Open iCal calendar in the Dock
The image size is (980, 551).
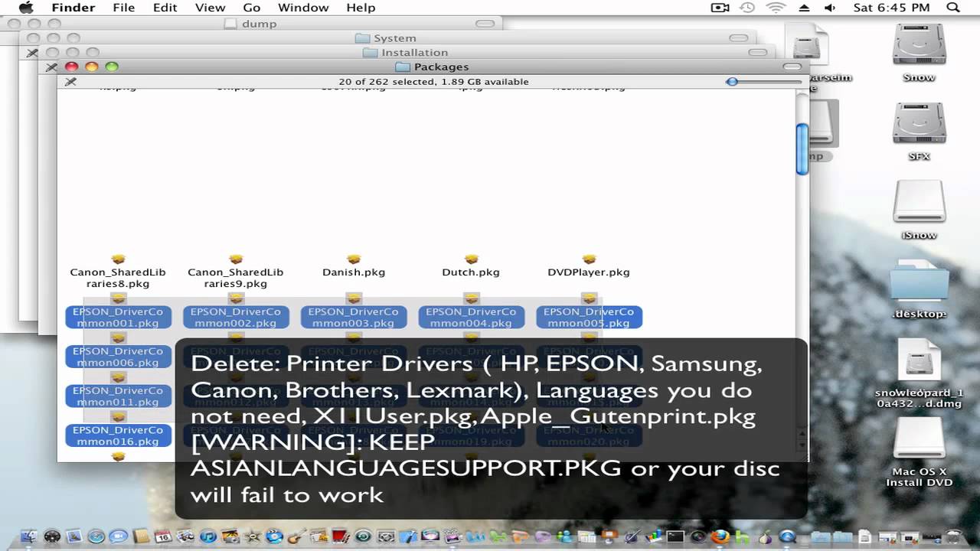(163, 536)
